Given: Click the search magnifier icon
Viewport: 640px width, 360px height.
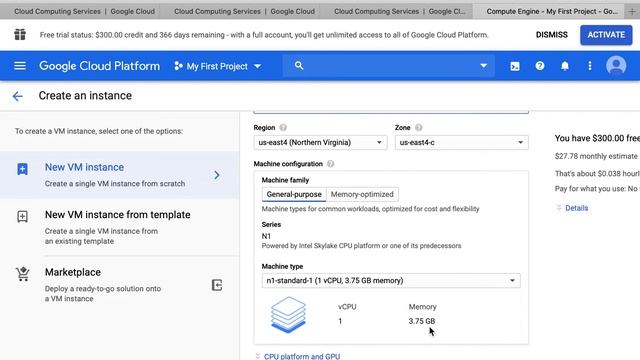Looking at the screenshot, I should pyautogui.click(x=299, y=65).
